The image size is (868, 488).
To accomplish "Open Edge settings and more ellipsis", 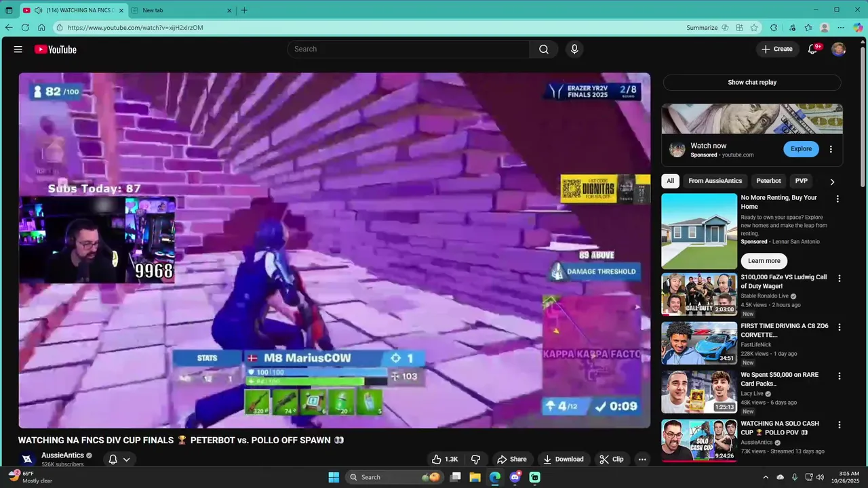I will point(841,28).
